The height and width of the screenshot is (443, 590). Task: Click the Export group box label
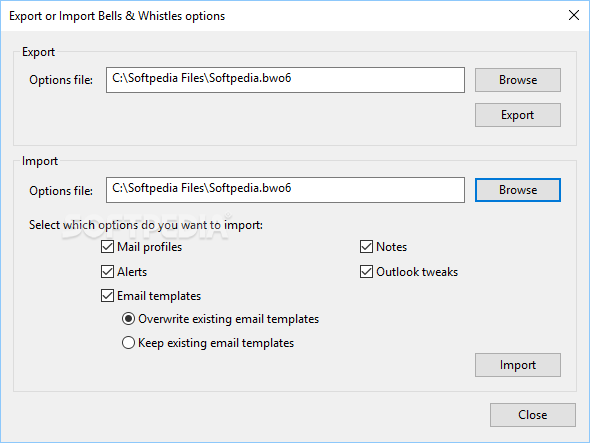pyautogui.click(x=38, y=52)
